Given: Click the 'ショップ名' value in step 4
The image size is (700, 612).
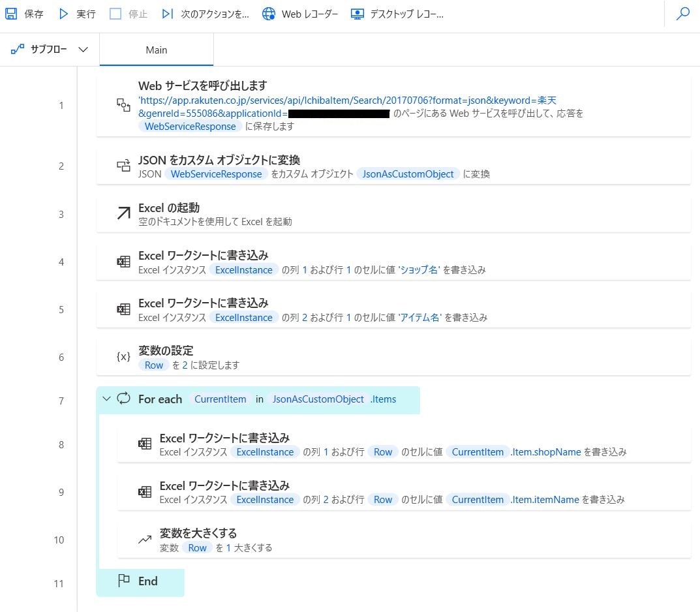Looking at the screenshot, I should coord(419,269).
